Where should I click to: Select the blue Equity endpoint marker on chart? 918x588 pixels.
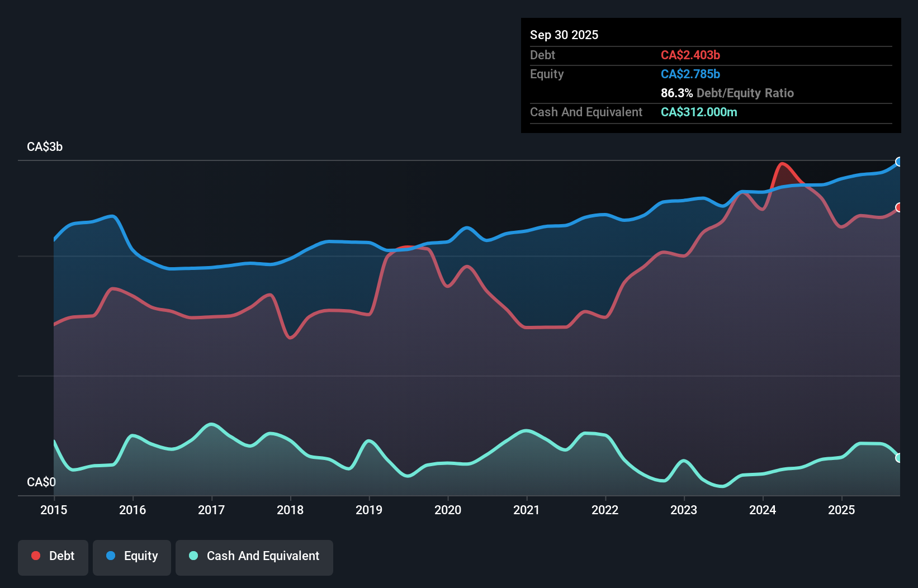[899, 162]
